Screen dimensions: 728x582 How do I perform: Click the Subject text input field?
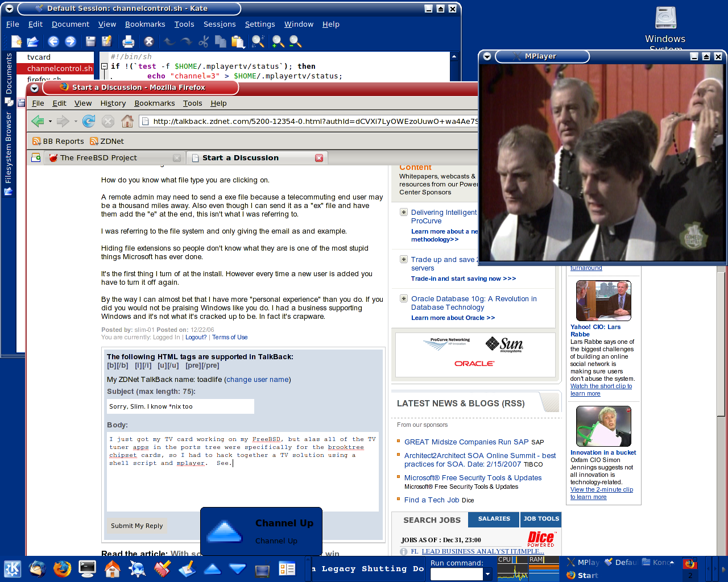point(180,406)
